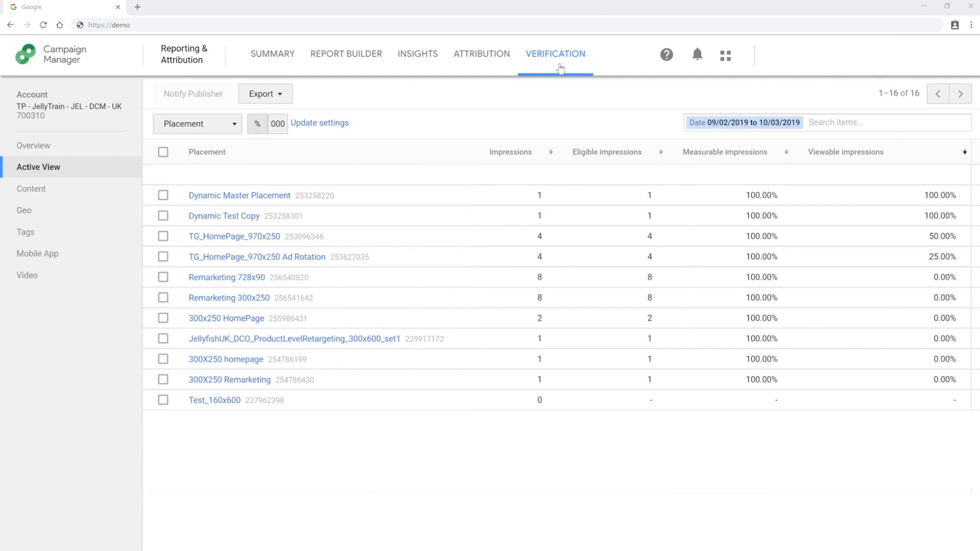Reload the page in browser

tap(43, 24)
